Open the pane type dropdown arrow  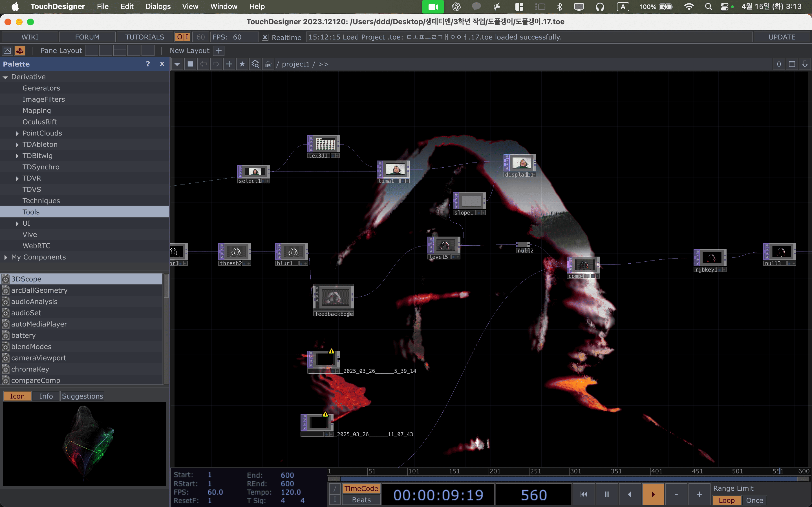tap(177, 64)
